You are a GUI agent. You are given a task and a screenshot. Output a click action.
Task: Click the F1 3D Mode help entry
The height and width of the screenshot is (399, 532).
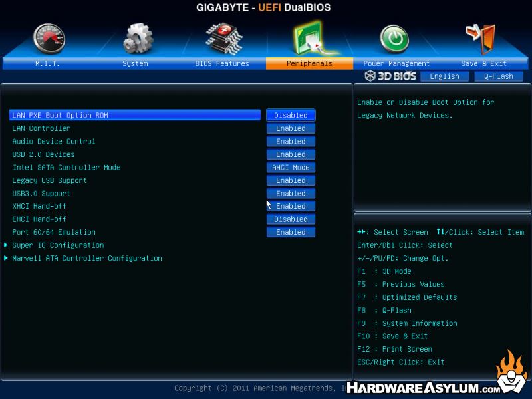click(384, 271)
